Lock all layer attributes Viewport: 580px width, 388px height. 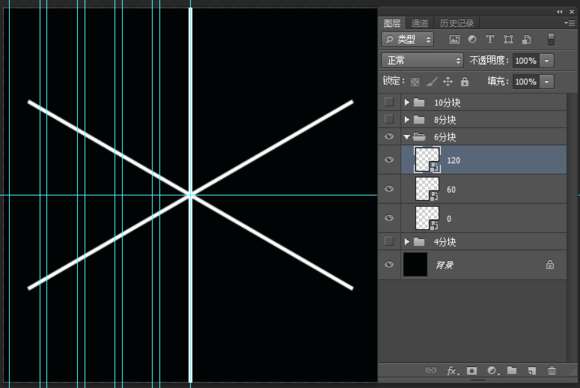465,81
